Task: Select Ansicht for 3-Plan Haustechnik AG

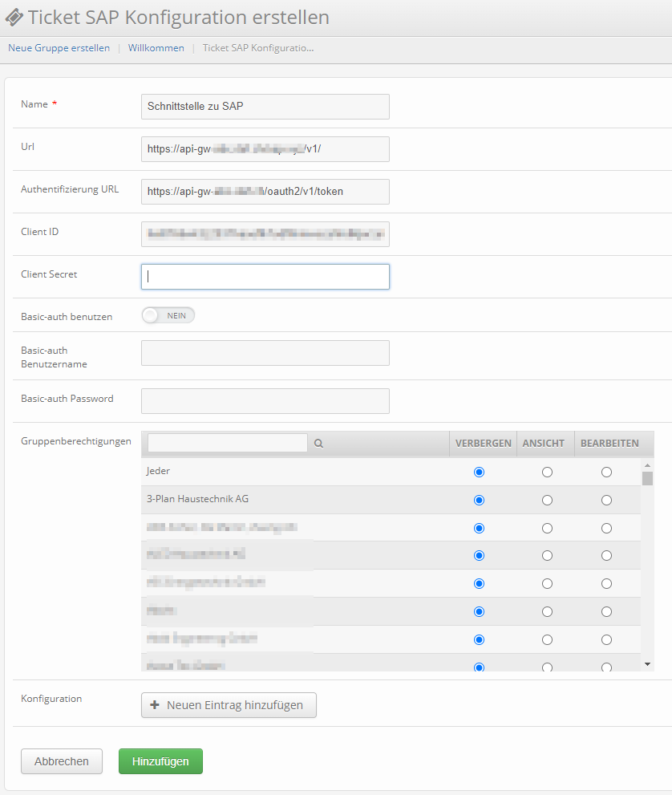Action: [x=547, y=501]
